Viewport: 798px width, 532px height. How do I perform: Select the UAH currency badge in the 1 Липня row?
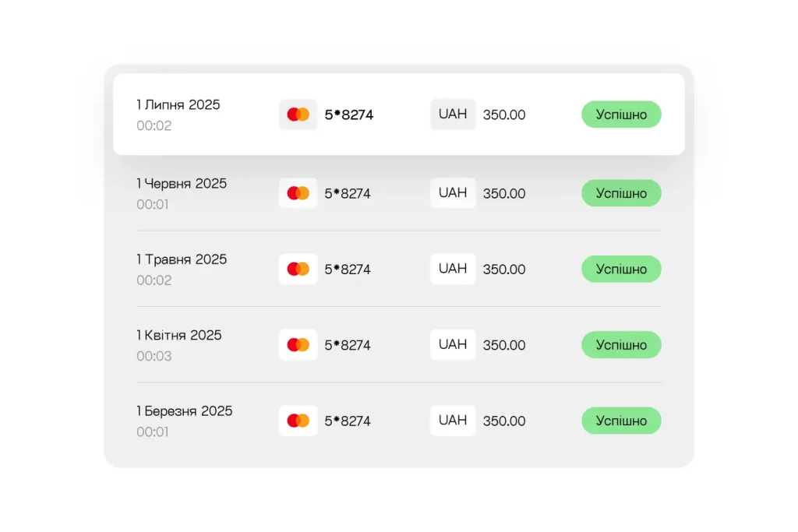point(453,115)
